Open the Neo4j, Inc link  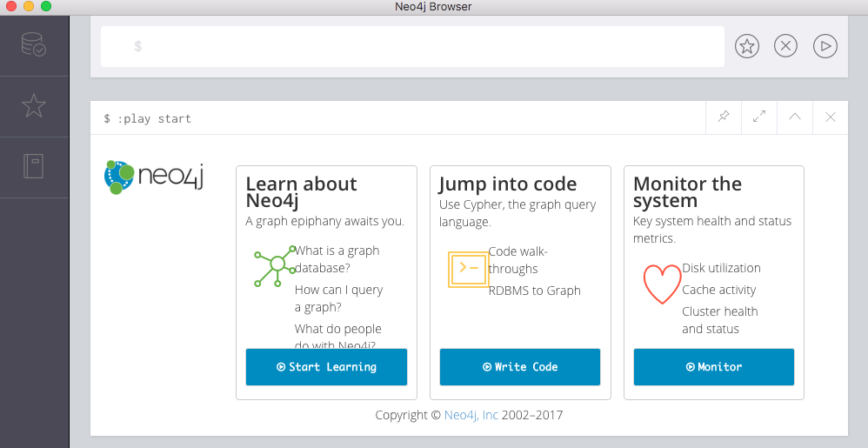[471, 415]
